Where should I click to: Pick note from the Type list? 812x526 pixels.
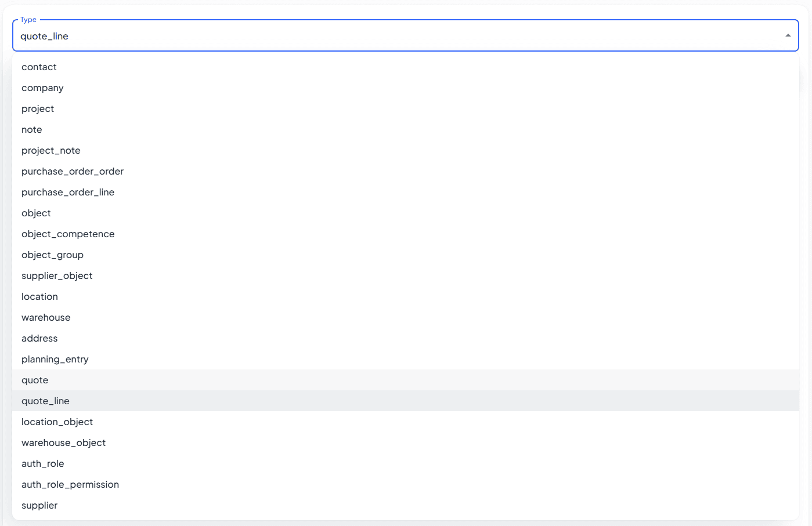click(x=32, y=130)
